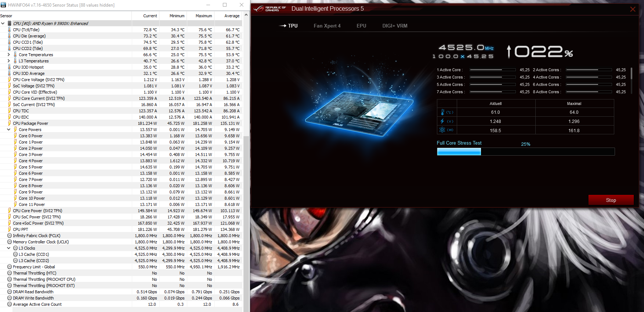This screenshot has width=644, height=312.
Task: Adjust the 3 Active Cores ratio slider
Action: [493, 77]
